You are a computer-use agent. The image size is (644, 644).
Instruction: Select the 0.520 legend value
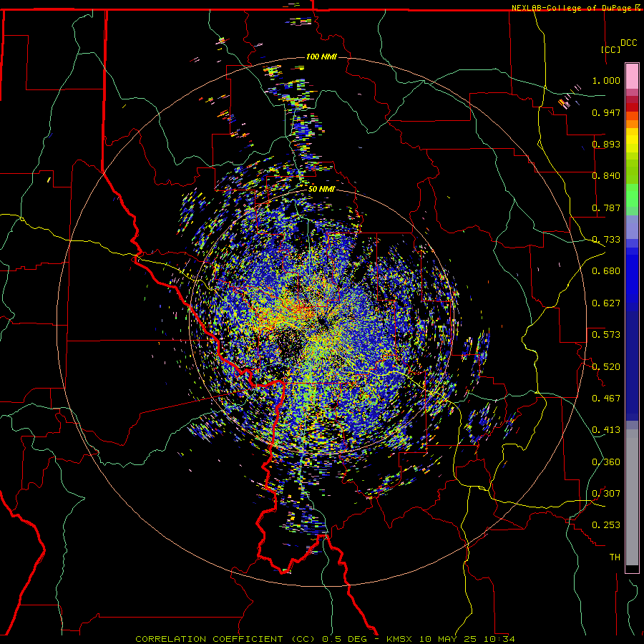pyautogui.click(x=606, y=367)
